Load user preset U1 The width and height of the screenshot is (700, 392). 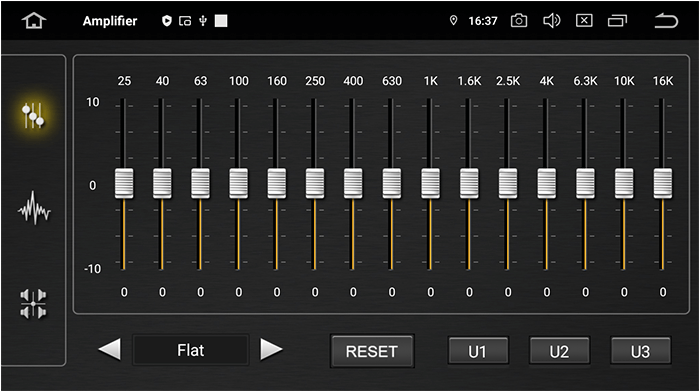point(478,351)
